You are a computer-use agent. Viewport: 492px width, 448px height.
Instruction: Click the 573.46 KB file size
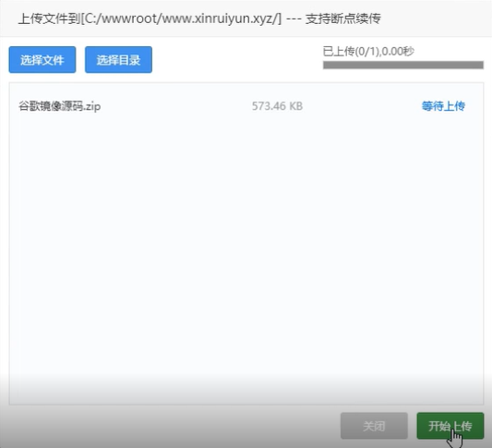[x=277, y=106]
